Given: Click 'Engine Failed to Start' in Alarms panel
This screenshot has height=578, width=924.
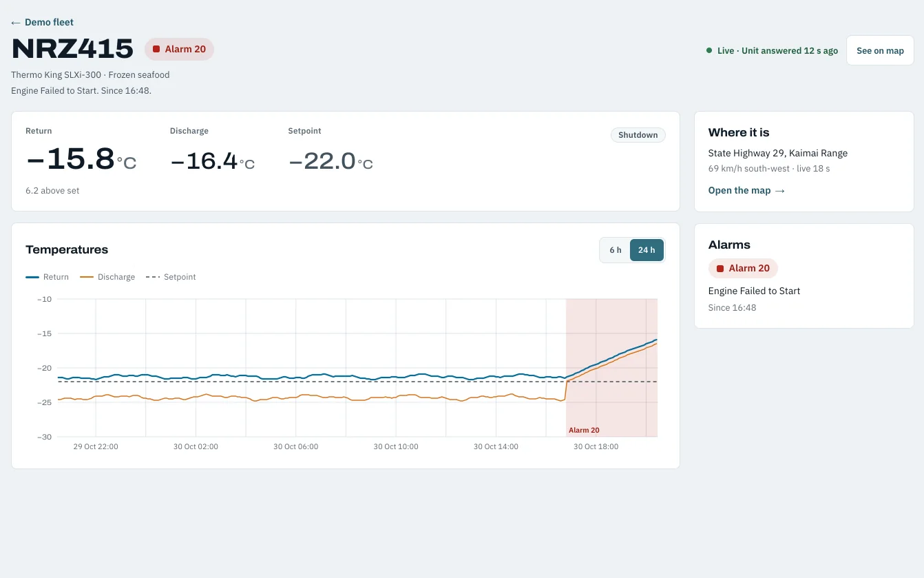Looking at the screenshot, I should point(754,291).
